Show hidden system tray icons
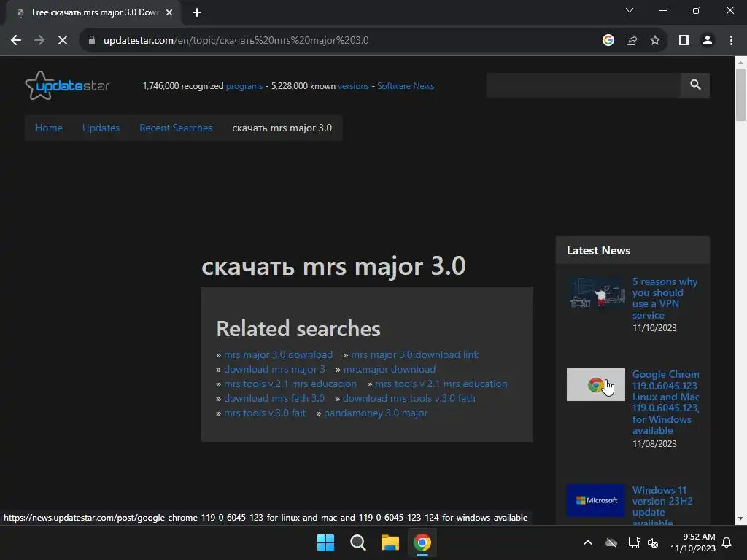Image resolution: width=747 pixels, height=560 pixels. [x=588, y=542]
